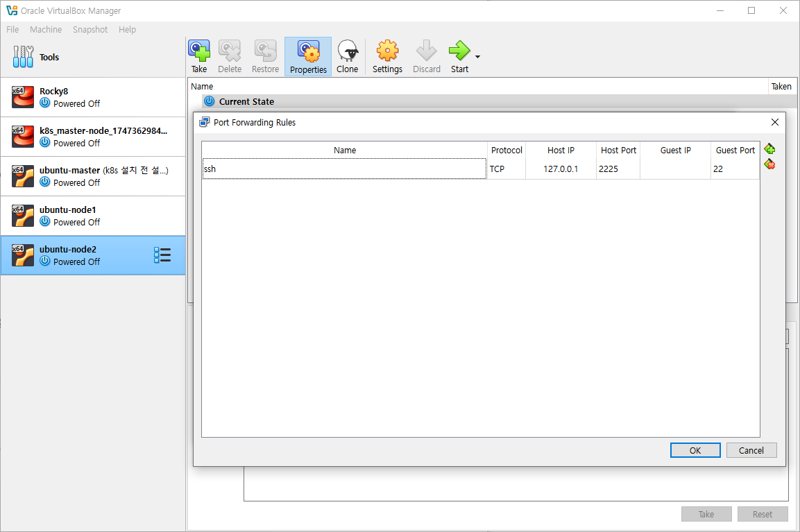Click the guest port 22 cell
Screen dimensions: 800x532
(x=735, y=169)
